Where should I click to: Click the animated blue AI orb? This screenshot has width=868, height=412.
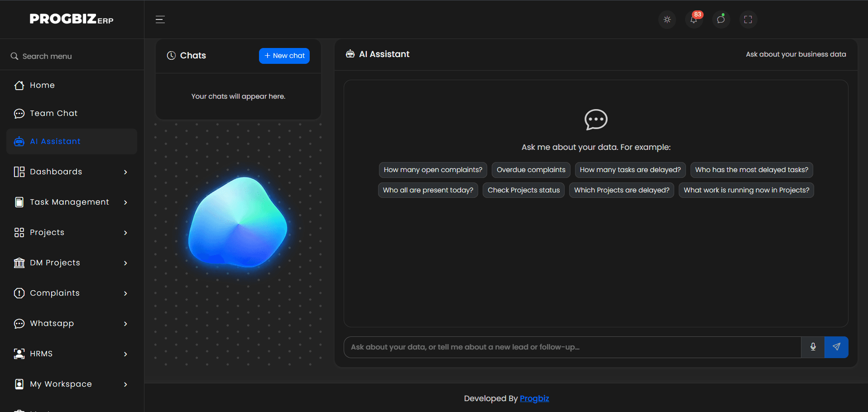click(238, 222)
